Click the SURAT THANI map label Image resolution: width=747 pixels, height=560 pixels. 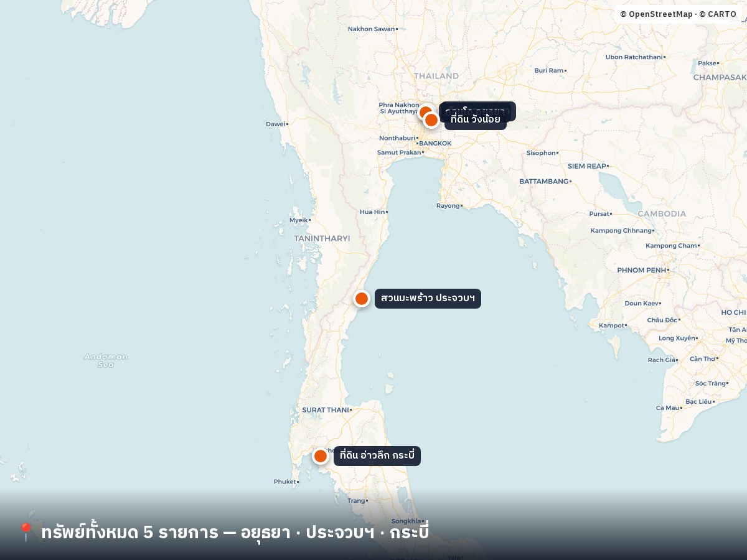(x=326, y=410)
